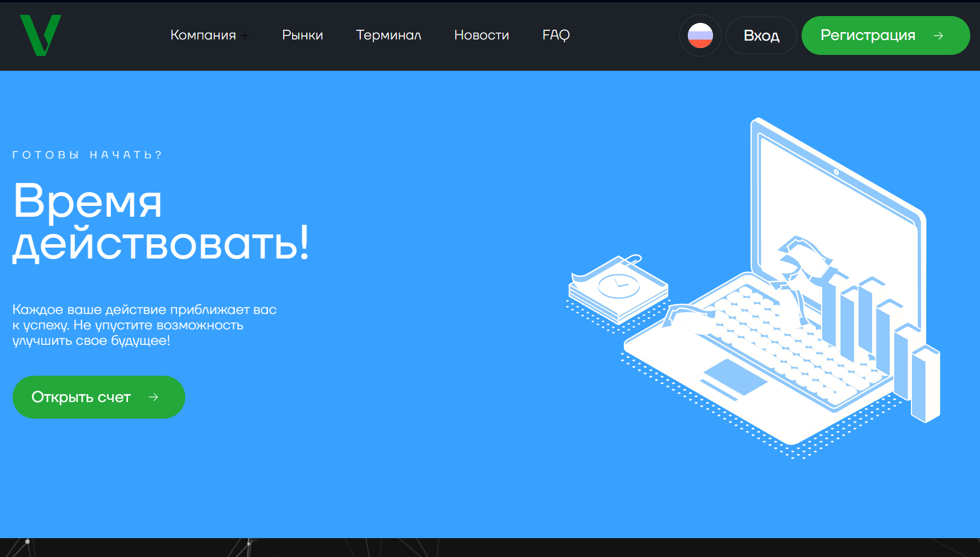
Task: Click the arrow inside Открыть счет button
Action: click(x=153, y=397)
